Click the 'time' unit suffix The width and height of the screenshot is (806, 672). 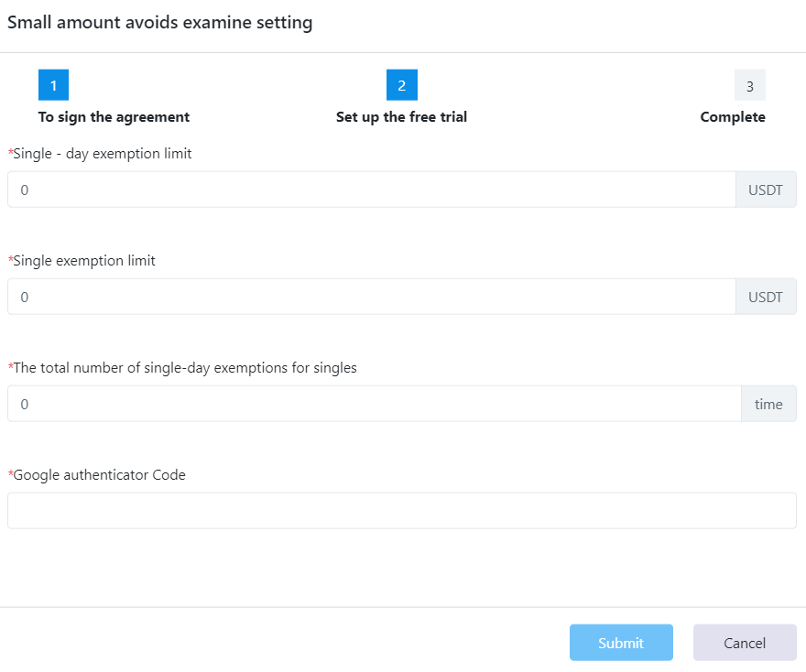769,404
